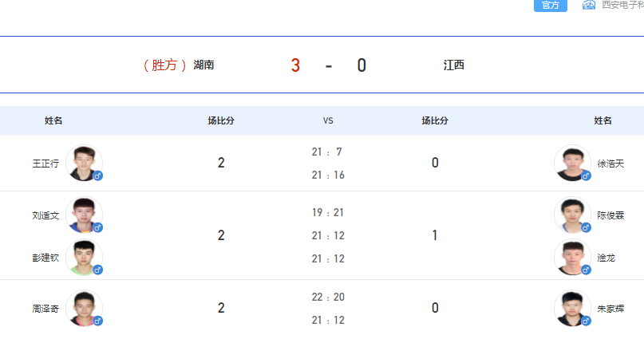Screen dimensions: 644x343
Task: Click the male gender icon on 王正行's avatar
Action: (97, 175)
